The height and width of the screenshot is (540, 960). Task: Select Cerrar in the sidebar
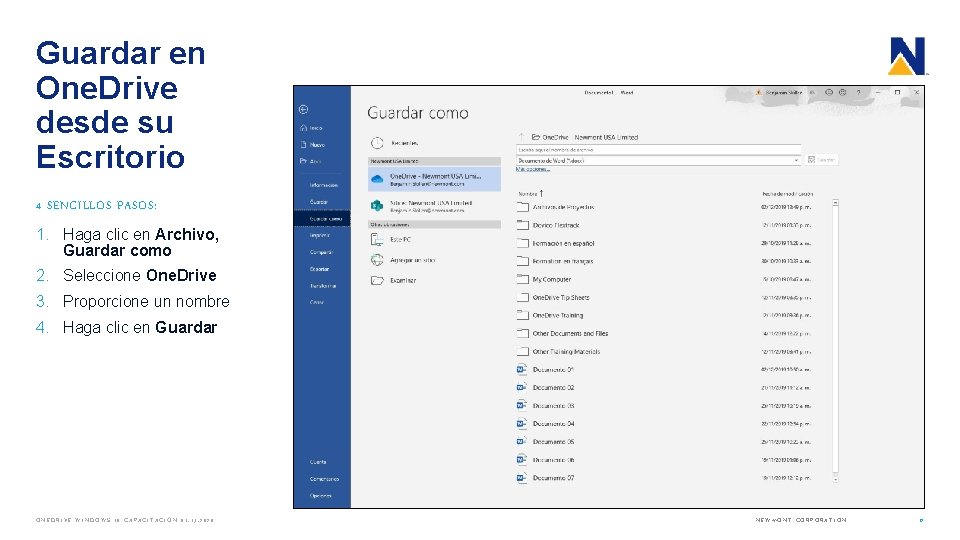tap(317, 302)
